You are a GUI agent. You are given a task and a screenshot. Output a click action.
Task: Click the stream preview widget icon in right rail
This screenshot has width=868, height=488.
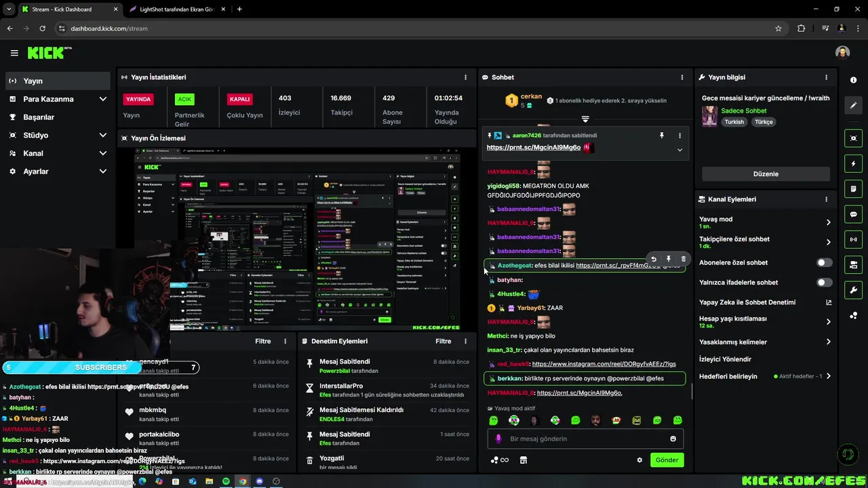[853, 138]
